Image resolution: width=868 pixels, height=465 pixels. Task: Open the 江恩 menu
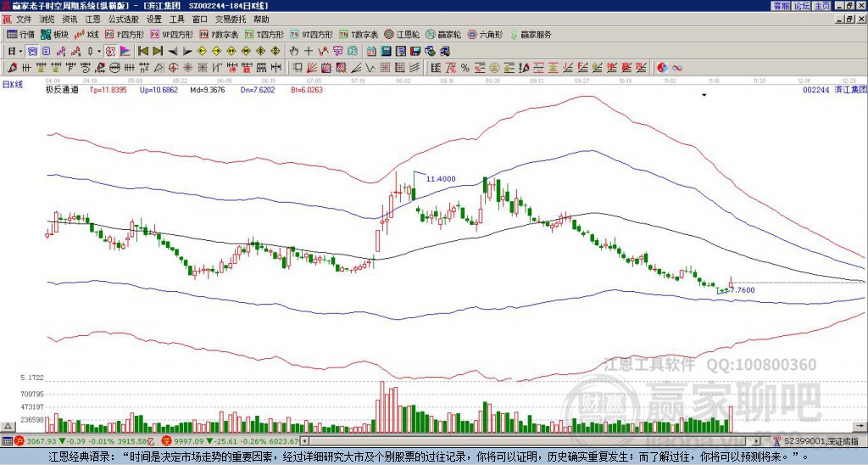[92, 20]
